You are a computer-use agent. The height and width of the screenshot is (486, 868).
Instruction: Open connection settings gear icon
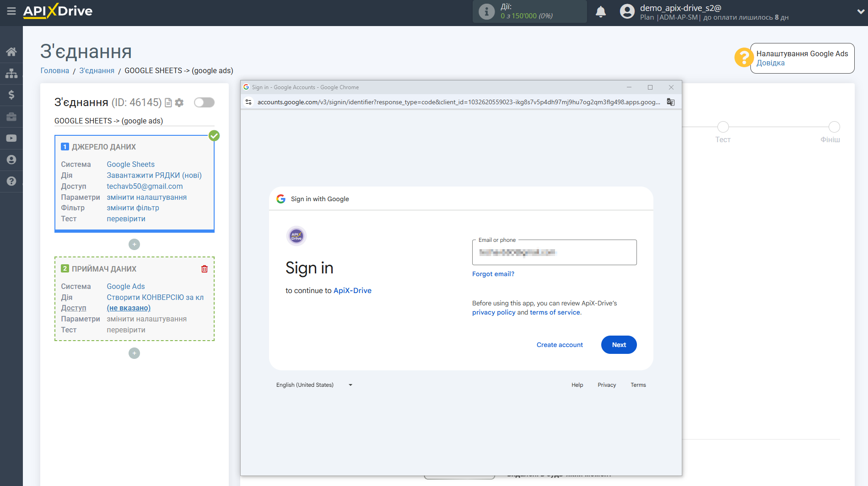[179, 103]
